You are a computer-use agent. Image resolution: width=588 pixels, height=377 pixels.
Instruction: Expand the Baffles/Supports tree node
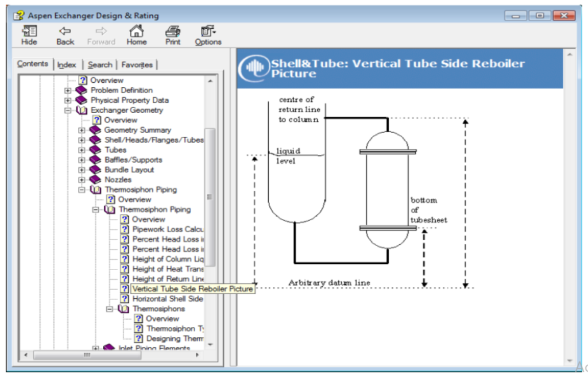(x=82, y=160)
